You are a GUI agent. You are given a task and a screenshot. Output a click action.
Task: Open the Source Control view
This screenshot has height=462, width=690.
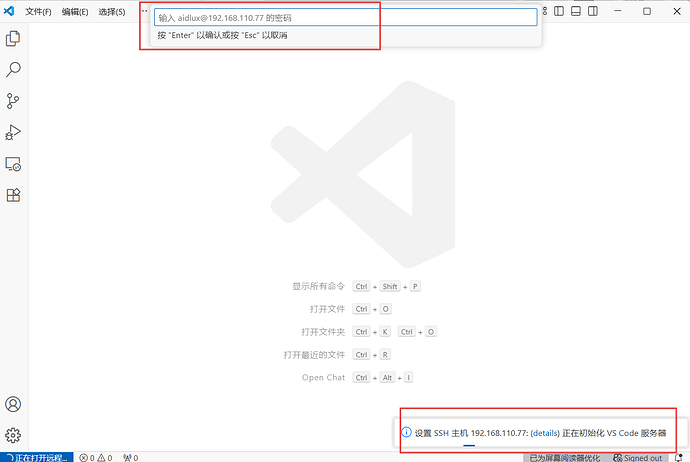[x=14, y=100]
